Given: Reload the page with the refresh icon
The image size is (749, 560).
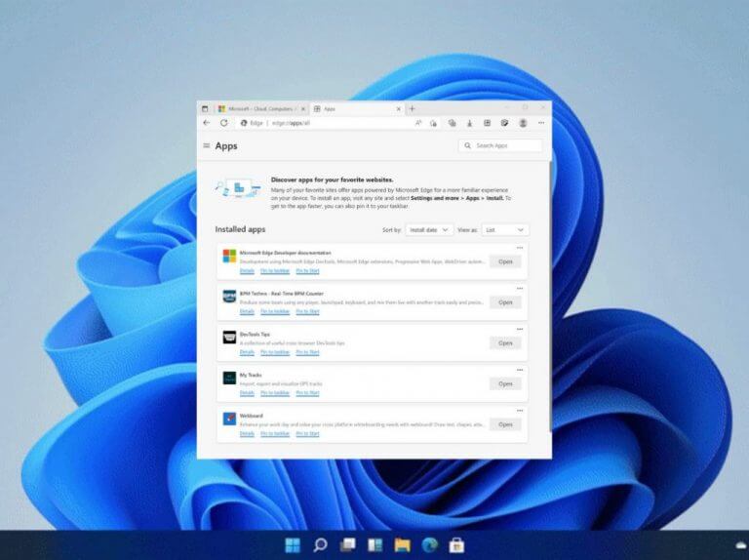Looking at the screenshot, I should (223, 123).
